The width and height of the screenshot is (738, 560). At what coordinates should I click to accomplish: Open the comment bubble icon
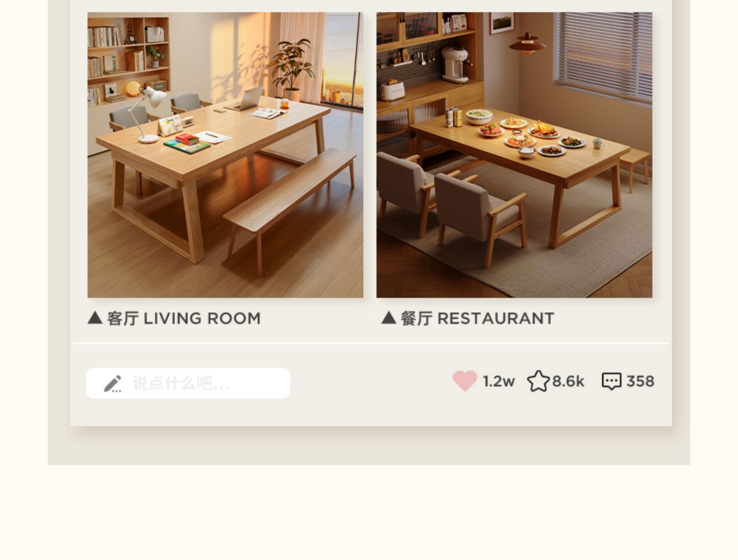(x=612, y=381)
